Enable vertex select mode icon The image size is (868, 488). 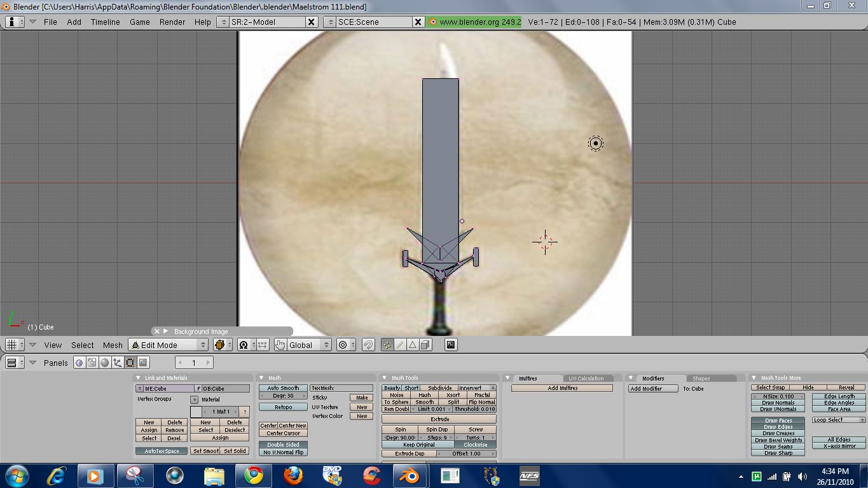tap(387, 345)
